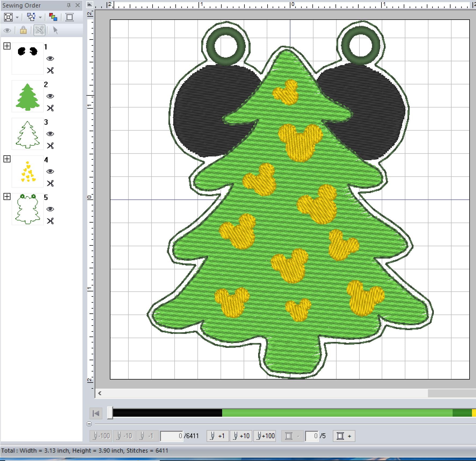The image size is (476, 461).
Task: Select tree outline thumbnail 3
Action: [x=27, y=134]
